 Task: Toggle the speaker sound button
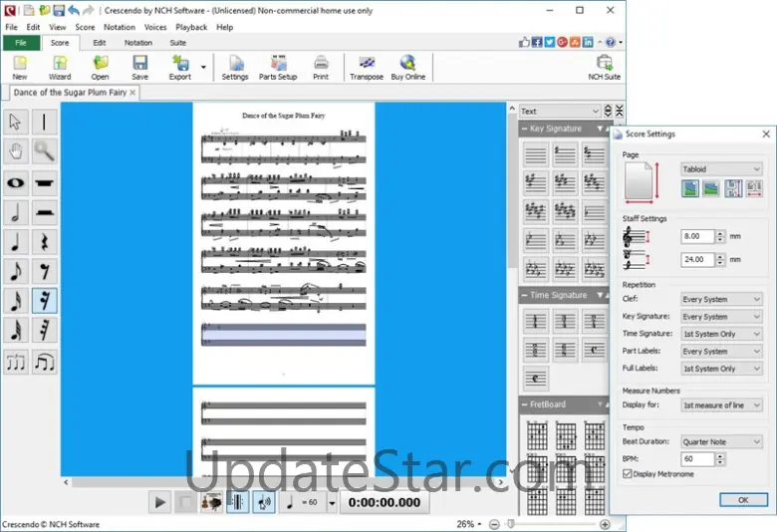[263, 502]
